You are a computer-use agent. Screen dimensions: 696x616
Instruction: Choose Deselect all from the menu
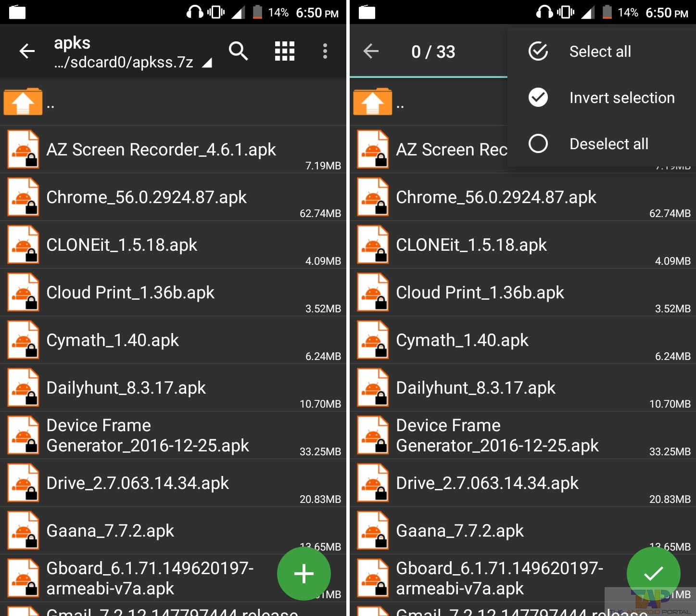coord(601,143)
